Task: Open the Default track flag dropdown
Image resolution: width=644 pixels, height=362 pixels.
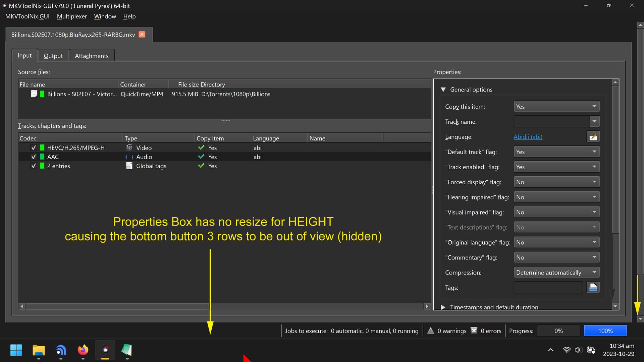Action: pos(556,152)
